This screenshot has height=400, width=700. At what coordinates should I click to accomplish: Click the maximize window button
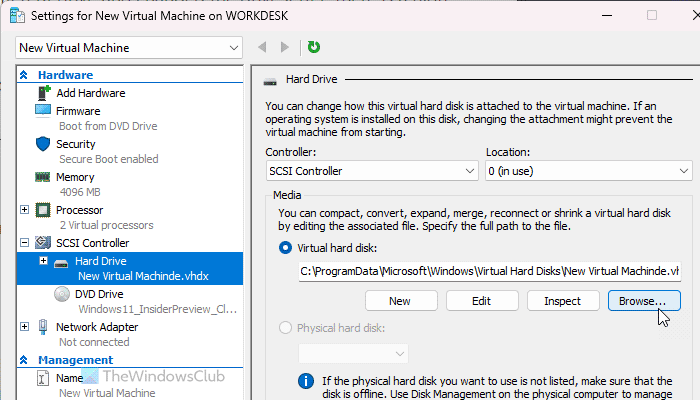click(x=652, y=15)
